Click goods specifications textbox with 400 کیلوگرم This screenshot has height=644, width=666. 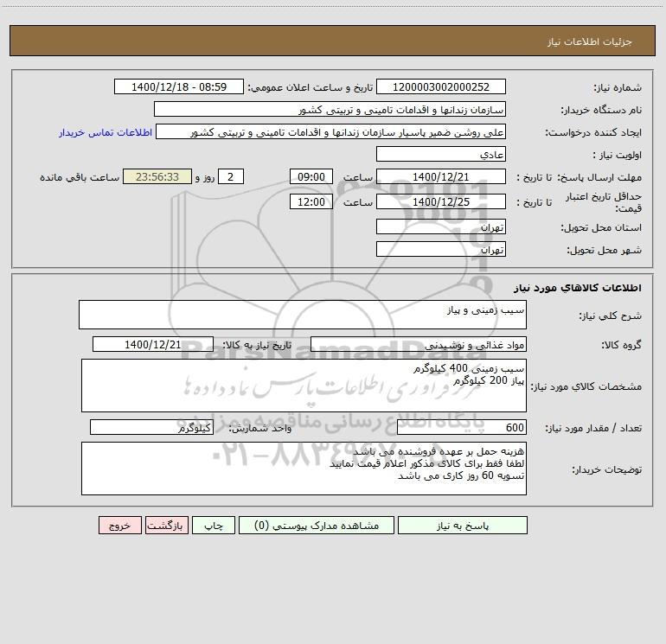pos(304,386)
